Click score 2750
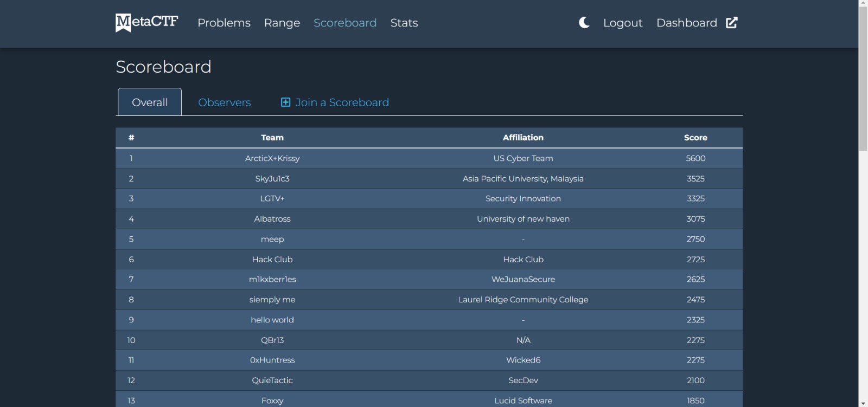Screen dimensions: 868x407 pyautogui.click(x=695, y=239)
